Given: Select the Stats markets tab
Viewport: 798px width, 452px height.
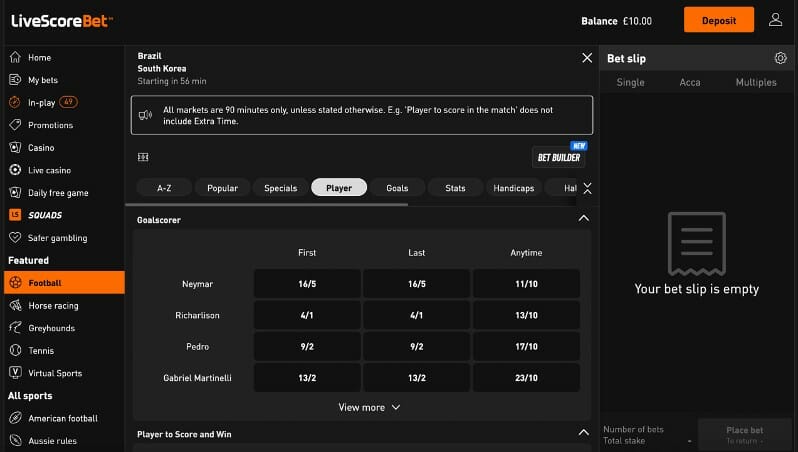Looking at the screenshot, I should click(455, 188).
